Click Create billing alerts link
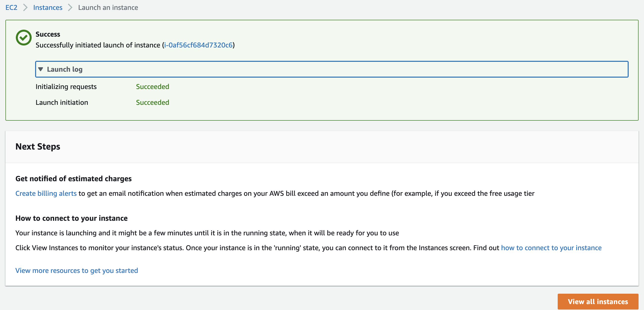644x310 pixels. click(x=46, y=193)
